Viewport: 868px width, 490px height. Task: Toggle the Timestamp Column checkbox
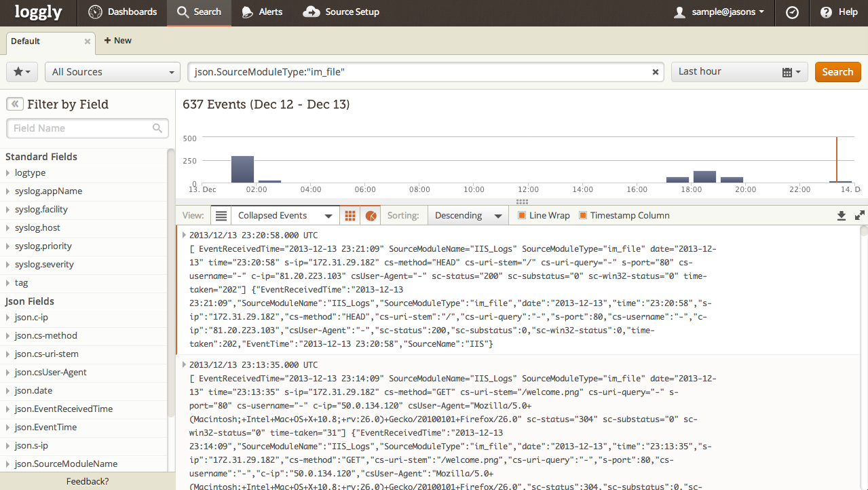click(583, 216)
